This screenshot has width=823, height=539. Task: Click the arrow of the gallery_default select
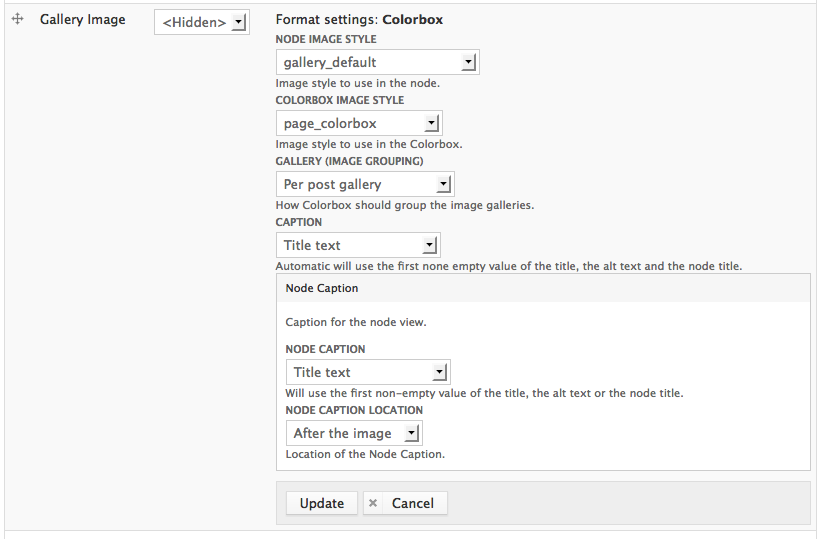point(469,62)
